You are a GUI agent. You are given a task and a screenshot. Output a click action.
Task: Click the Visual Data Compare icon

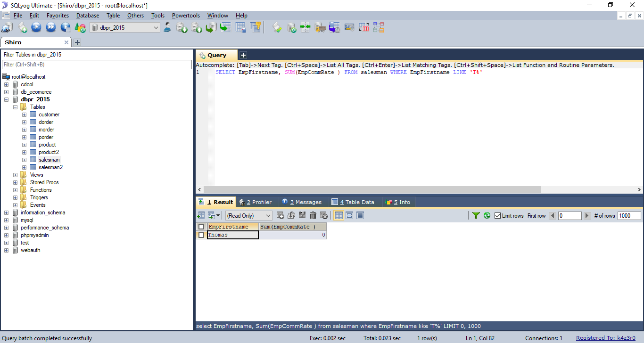point(364,27)
